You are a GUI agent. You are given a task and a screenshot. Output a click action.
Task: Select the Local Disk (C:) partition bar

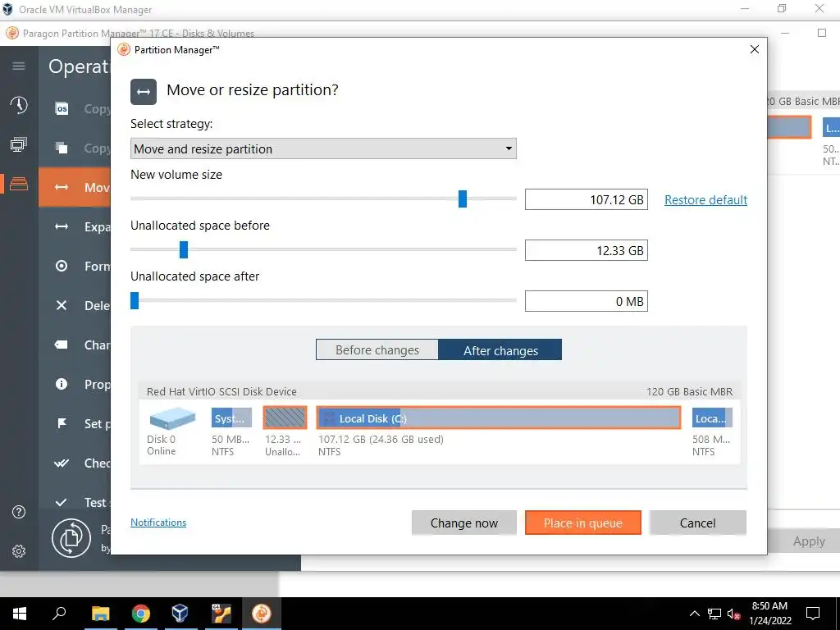(498, 418)
